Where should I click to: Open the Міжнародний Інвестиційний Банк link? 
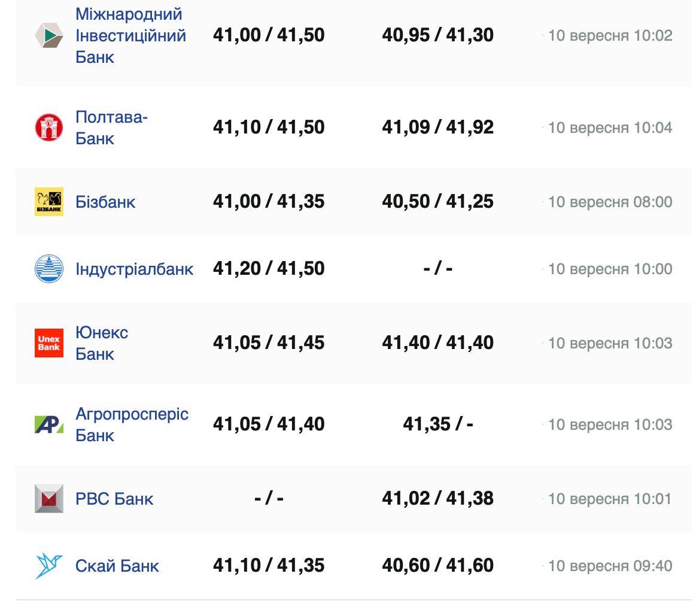(x=130, y=35)
